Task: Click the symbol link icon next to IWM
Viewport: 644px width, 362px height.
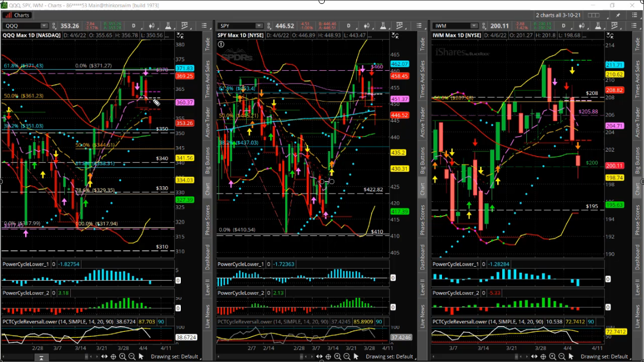Action: (x=484, y=26)
